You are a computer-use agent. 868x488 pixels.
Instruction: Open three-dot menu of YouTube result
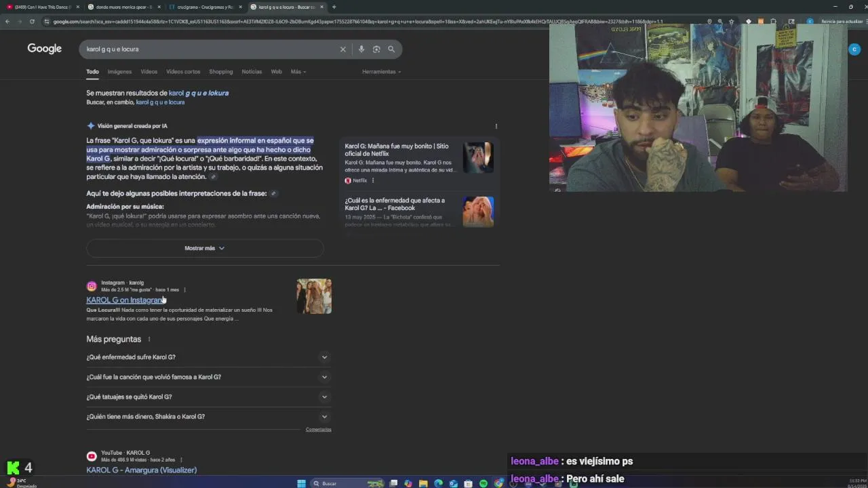pyautogui.click(x=180, y=460)
